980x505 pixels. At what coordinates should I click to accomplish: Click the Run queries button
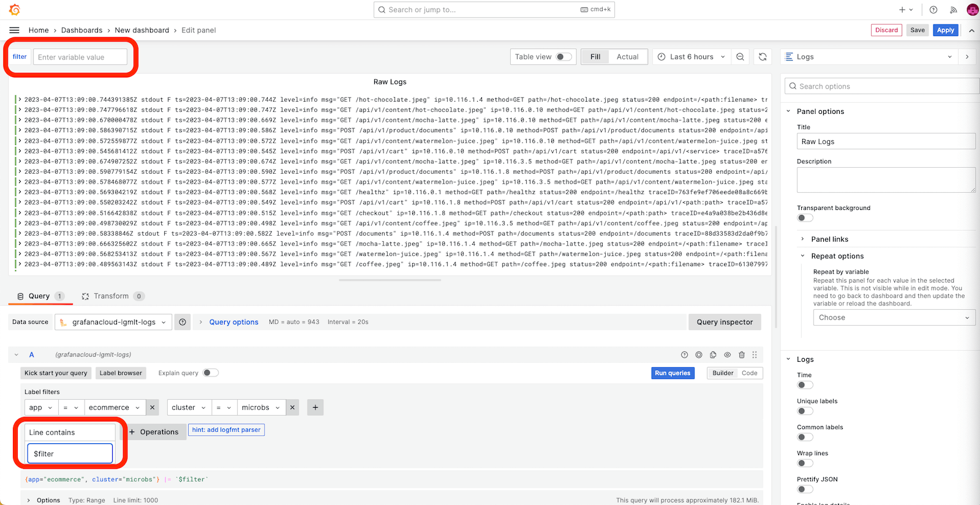point(672,373)
